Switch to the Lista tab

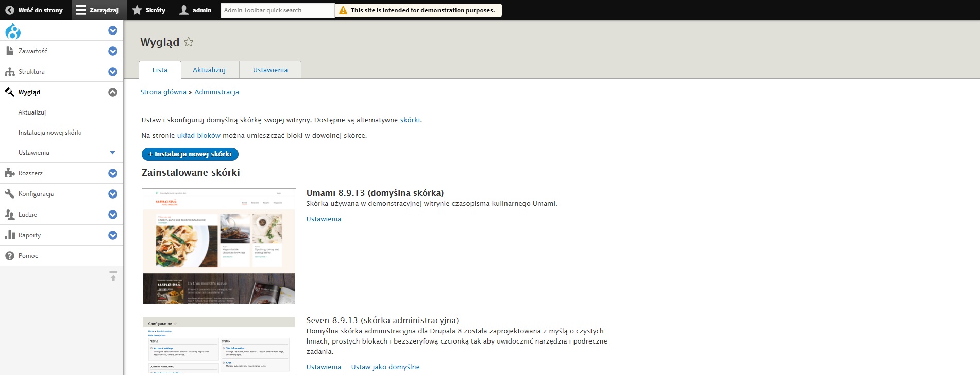coord(160,70)
